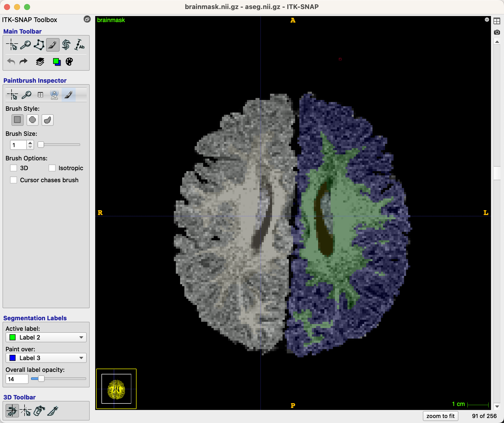Viewport: 504px width, 423px height.
Task: Select the Snake active contour tool
Action: click(x=66, y=45)
